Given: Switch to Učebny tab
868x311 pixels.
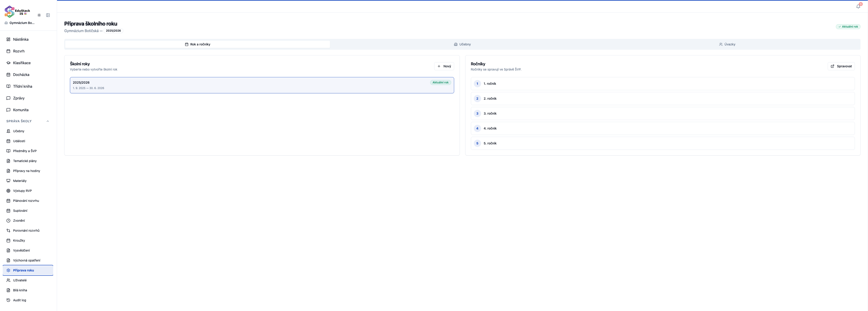Looking at the screenshot, I should pos(462,45).
